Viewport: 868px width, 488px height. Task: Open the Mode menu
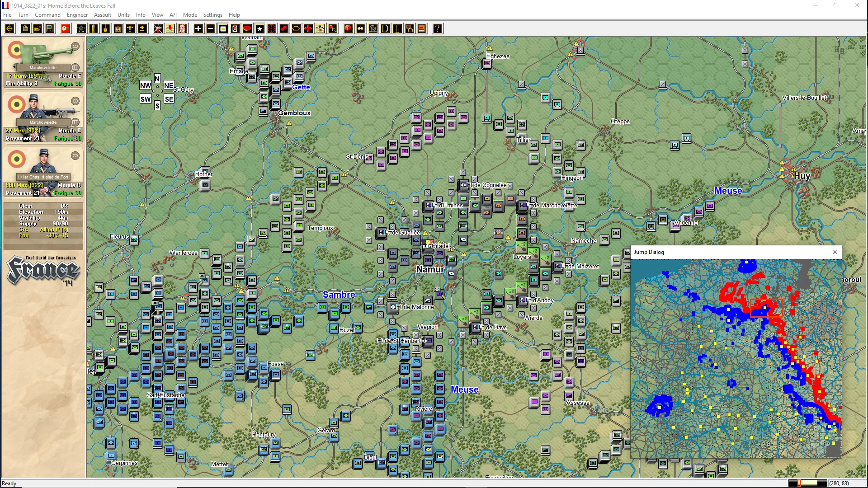(190, 15)
